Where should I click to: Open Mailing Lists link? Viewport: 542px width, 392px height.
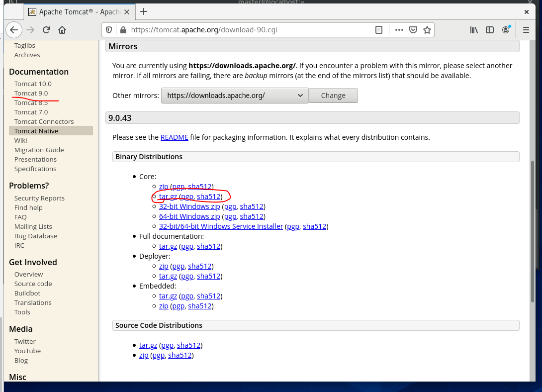[33, 226]
